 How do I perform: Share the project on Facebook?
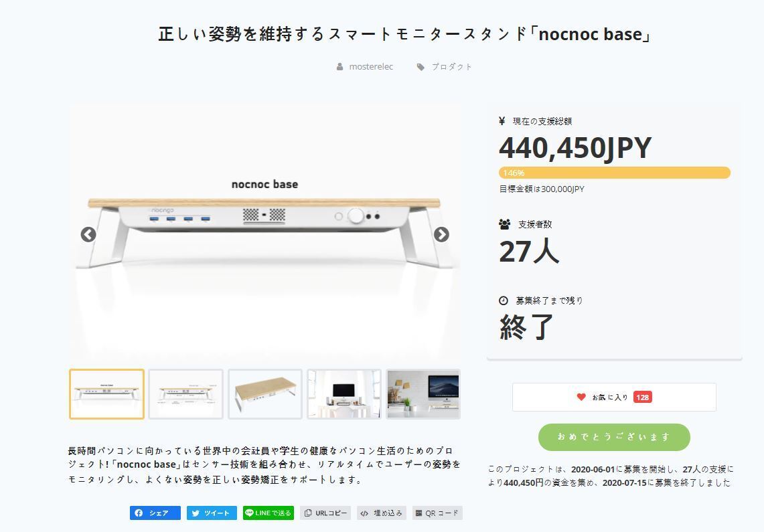tap(155, 513)
